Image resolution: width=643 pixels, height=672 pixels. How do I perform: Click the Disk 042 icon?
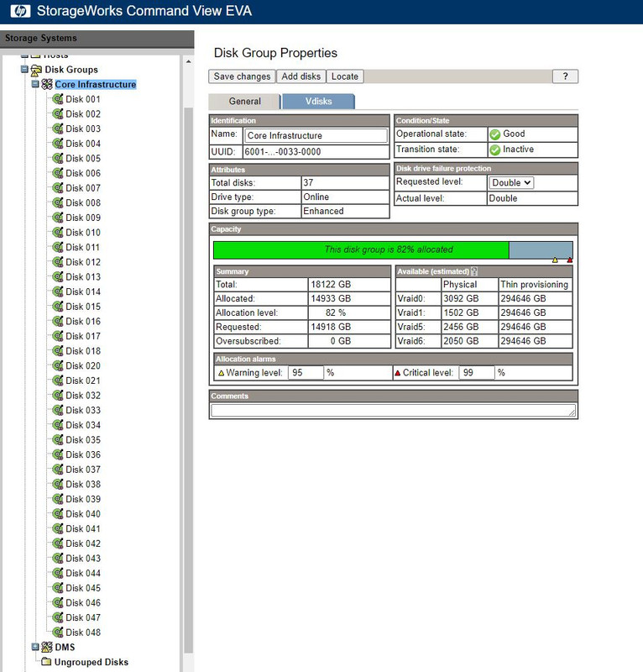point(58,543)
